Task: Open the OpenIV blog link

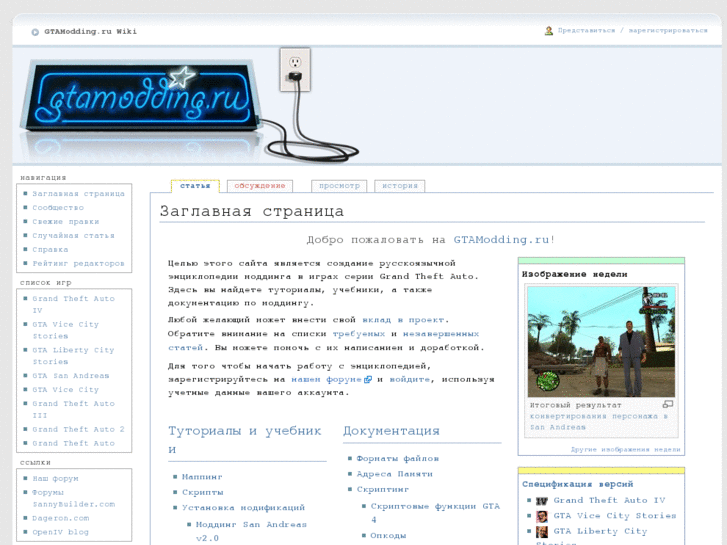Action: click(x=60, y=532)
